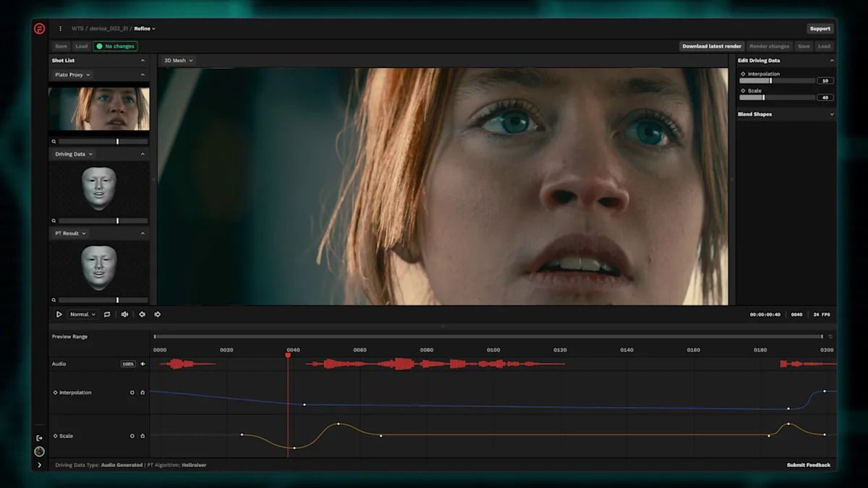Open the Normal playback speed dropdown
This screenshot has height=488, width=868.
[82, 314]
